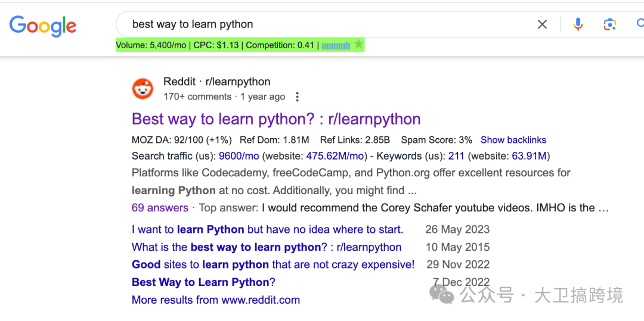Open the keyword trend bar chart
This screenshot has height=321, width=644.
pyautogui.click(x=336, y=45)
